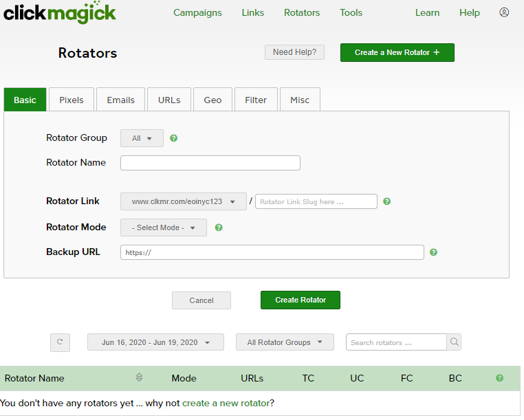Click the Rotator Mode help question mark
This screenshot has height=420, width=524.
[219, 228]
